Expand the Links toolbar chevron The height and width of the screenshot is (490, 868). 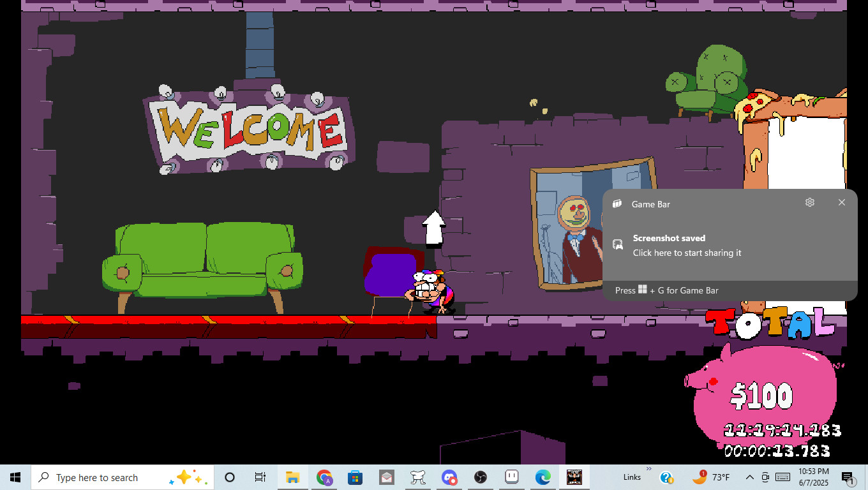click(649, 469)
